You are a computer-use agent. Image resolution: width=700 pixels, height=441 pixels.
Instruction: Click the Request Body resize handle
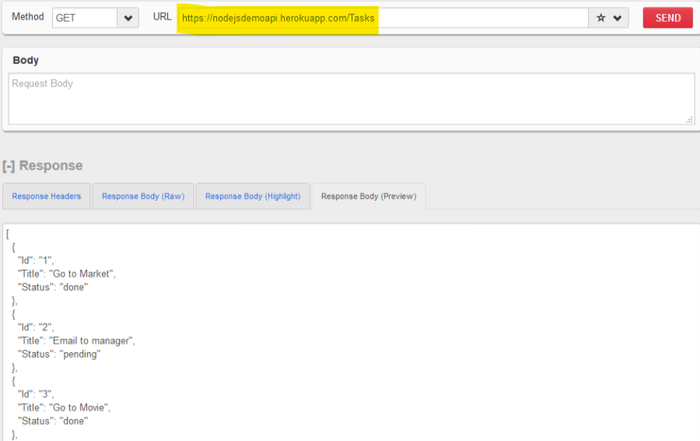click(x=689, y=120)
